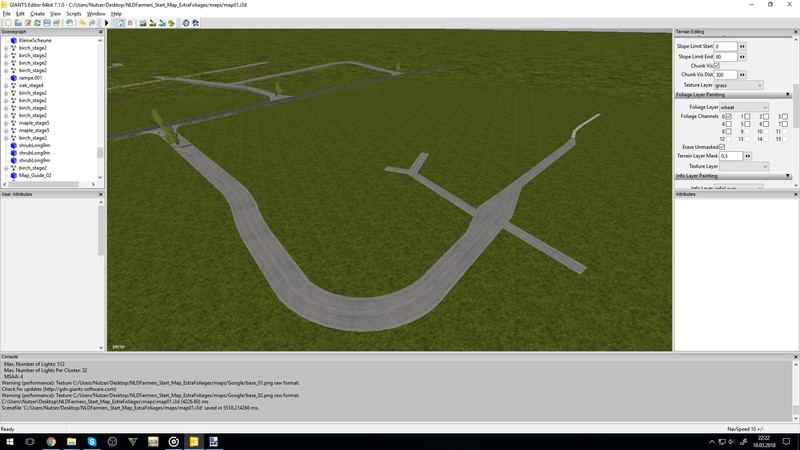Viewport: 800px width, 450px height.
Task: Select the terrain paint icon with red arrow
Action: (152, 23)
